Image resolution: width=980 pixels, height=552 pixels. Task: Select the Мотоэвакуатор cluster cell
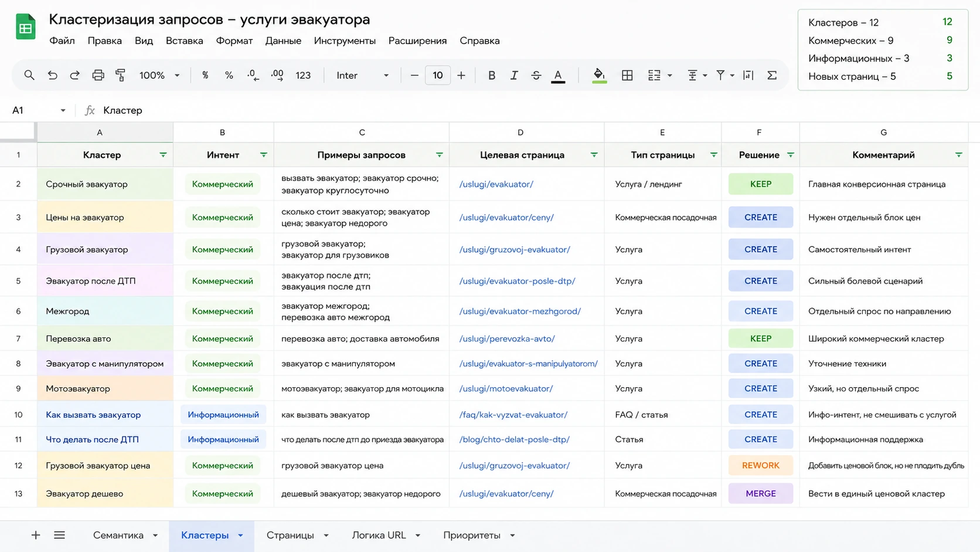[x=105, y=388]
